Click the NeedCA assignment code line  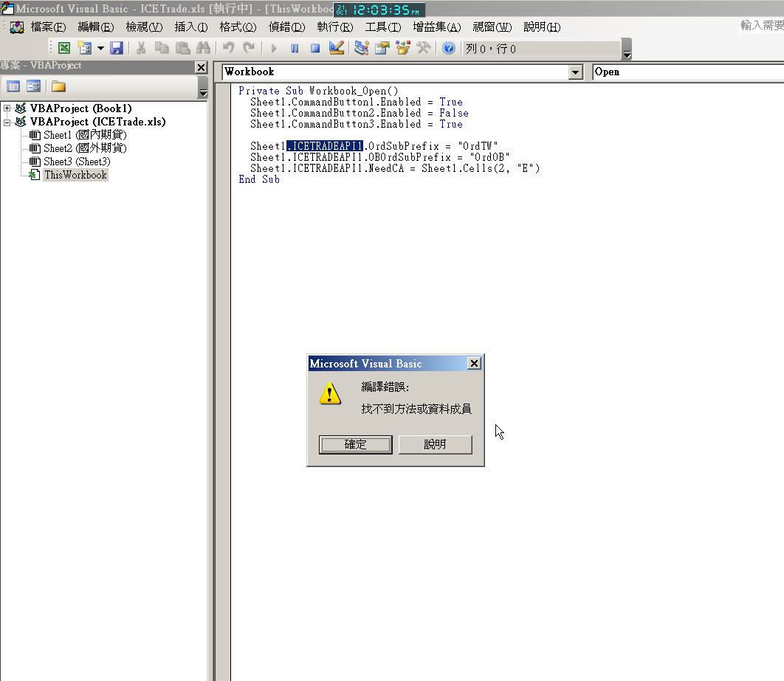[395, 168]
